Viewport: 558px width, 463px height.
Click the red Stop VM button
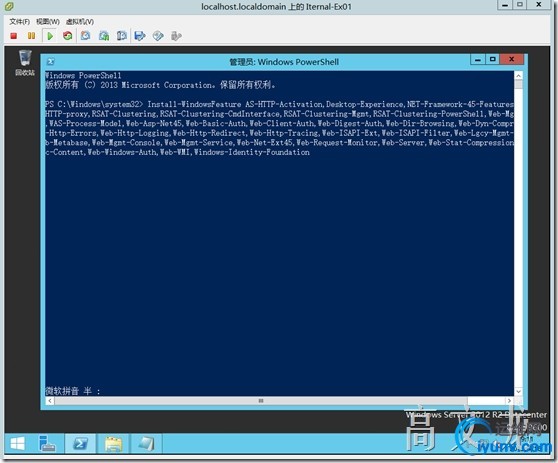(14, 36)
